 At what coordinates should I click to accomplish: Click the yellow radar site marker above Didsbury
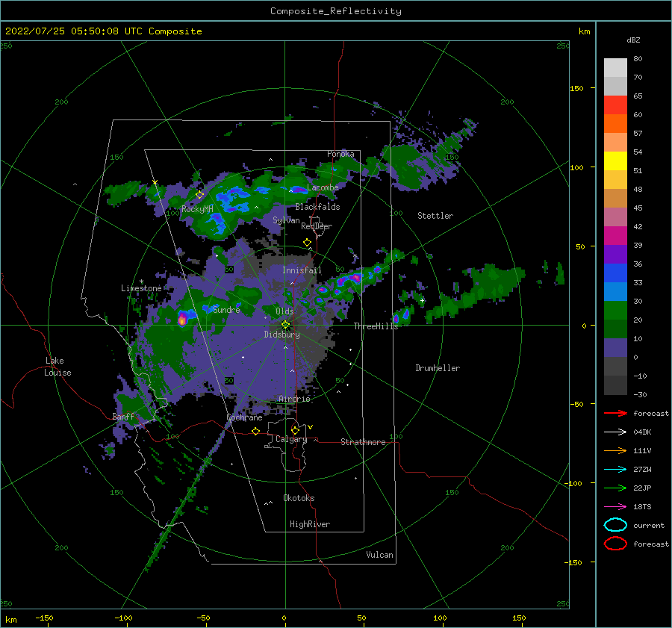(285, 325)
